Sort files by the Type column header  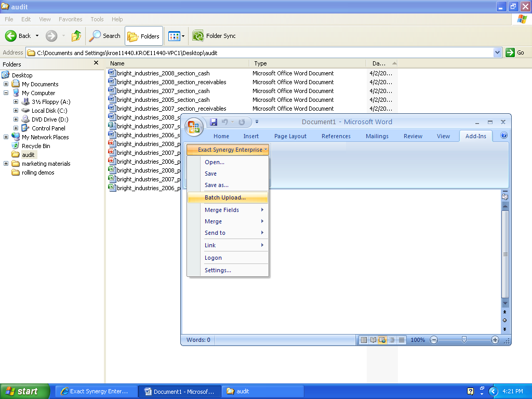(308, 63)
